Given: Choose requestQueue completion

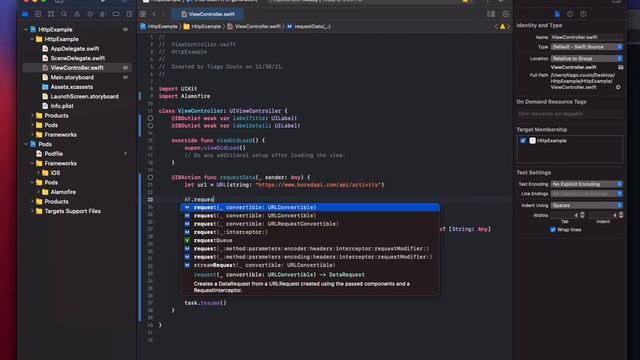Looking at the screenshot, I should pyautogui.click(x=310, y=240).
